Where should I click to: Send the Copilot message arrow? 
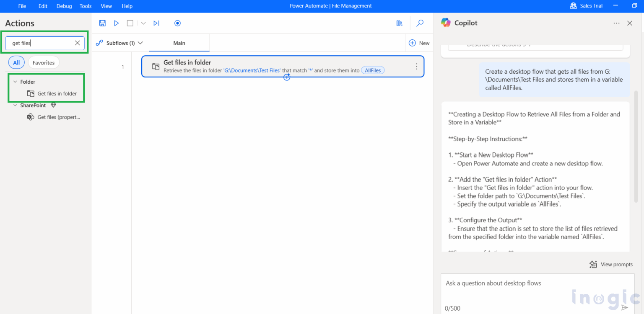click(624, 308)
